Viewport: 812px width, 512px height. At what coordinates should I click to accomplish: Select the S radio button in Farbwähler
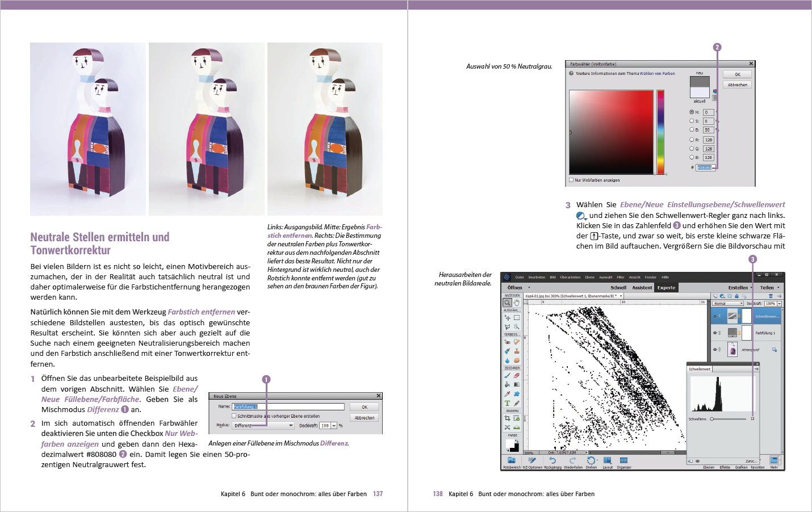click(x=692, y=121)
